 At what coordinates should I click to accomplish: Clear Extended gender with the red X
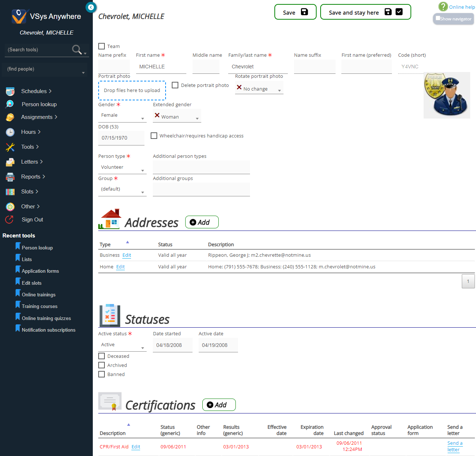pyautogui.click(x=157, y=115)
